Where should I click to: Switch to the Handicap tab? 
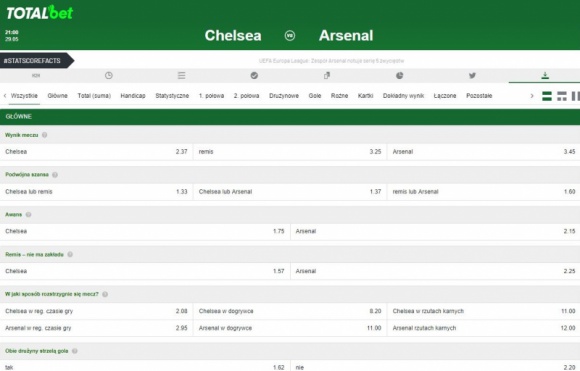(133, 96)
